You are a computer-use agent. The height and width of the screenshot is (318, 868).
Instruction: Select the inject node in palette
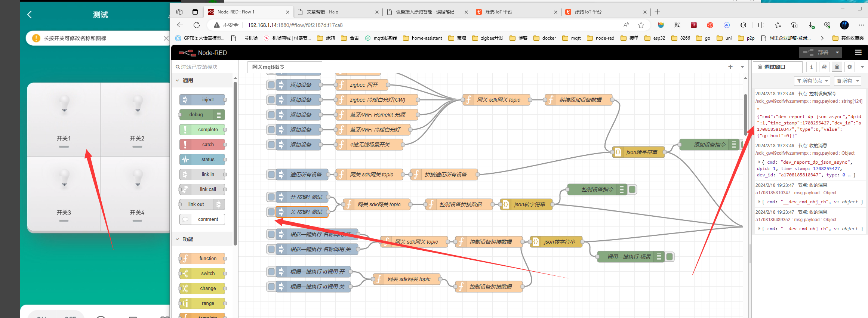point(202,100)
